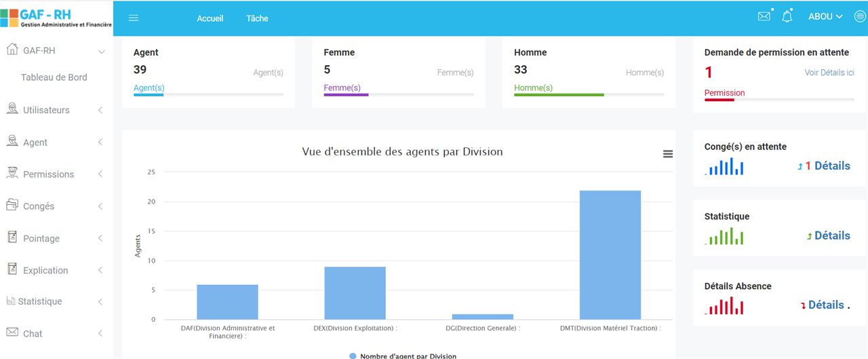The height and width of the screenshot is (359, 868).
Task: Click the DG Direction Generale bar
Action: 482,317
